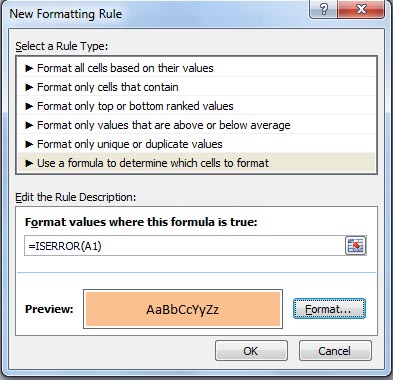Select 'Use a formula to determine which cells'
The height and width of the screenshot is (380, 393).
tap(196, 163)
